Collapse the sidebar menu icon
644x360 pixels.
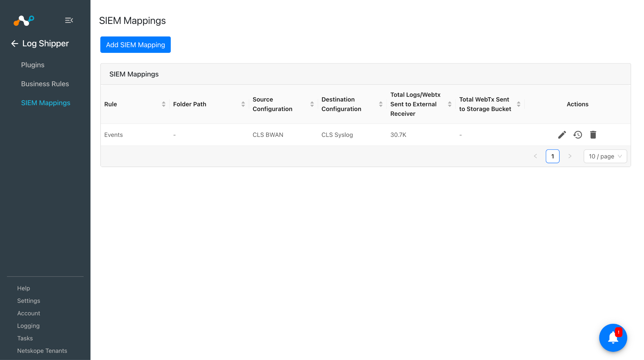(69, 20)
